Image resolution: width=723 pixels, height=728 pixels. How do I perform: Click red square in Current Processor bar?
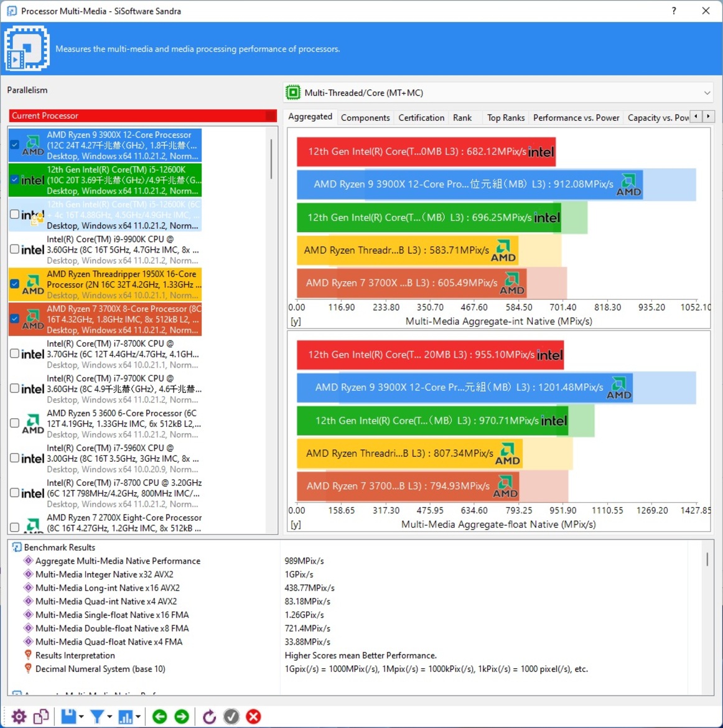270,116
